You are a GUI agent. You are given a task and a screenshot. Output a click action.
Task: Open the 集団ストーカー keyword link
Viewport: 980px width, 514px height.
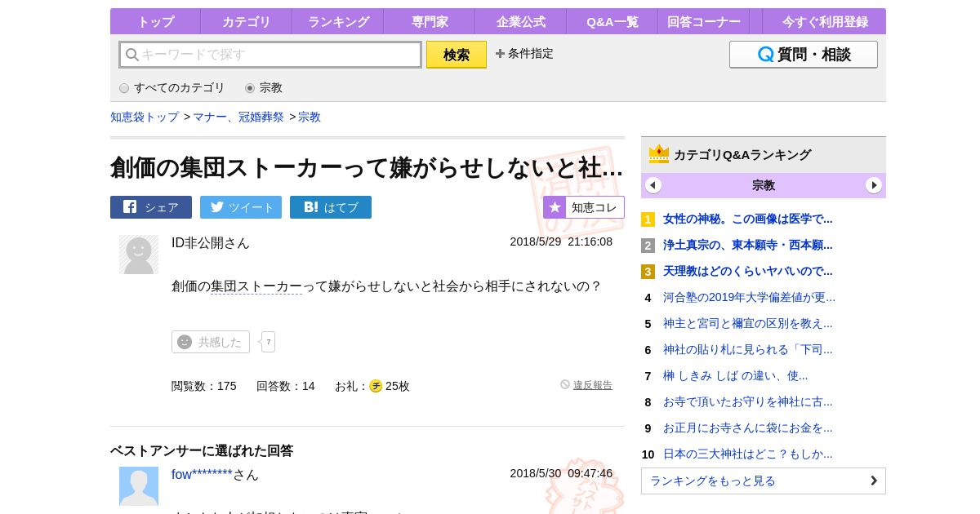tap(256, 286)
